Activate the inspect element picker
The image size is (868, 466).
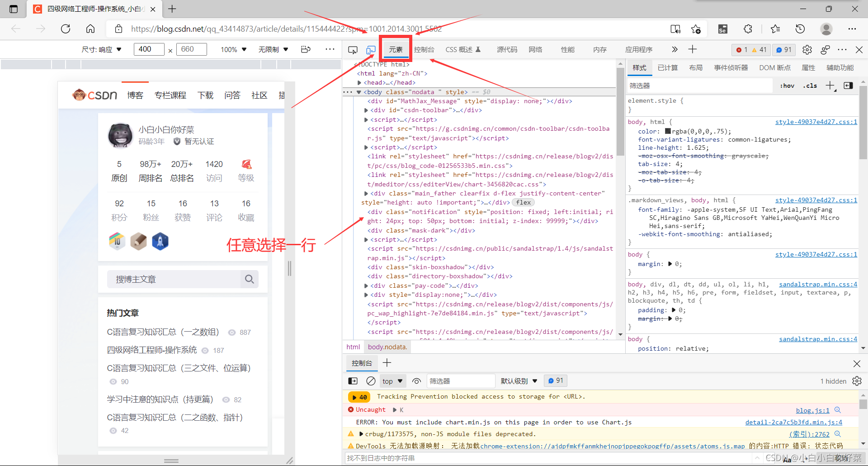click(x=353, y=50)
